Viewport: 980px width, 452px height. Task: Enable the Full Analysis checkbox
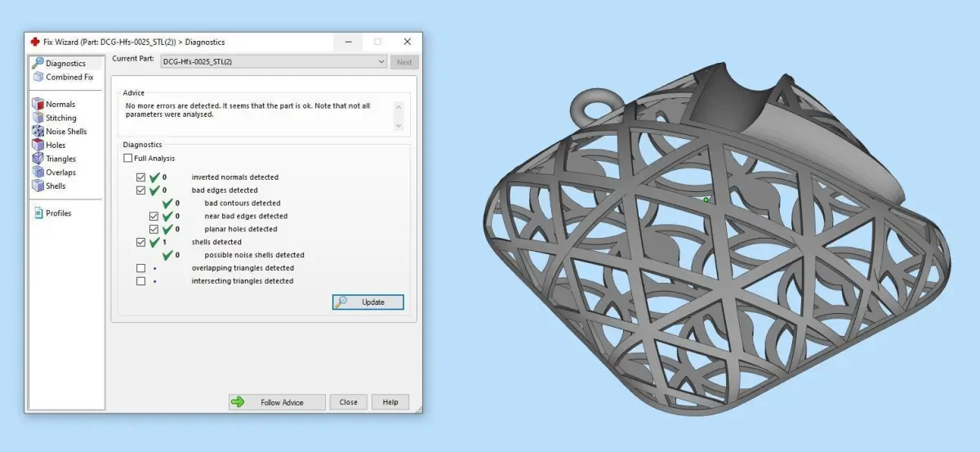pos(127,159)
